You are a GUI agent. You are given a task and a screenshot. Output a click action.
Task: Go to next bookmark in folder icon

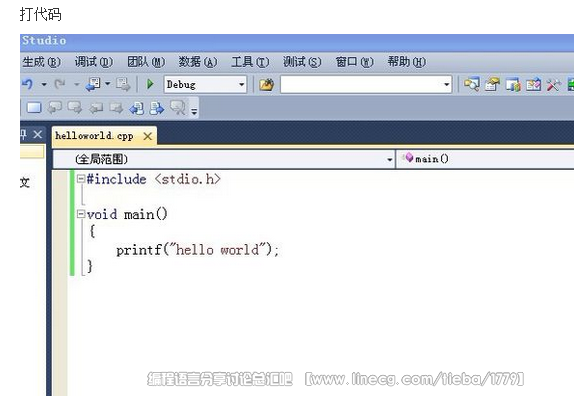pyautogui.click(x=116, y=108)
